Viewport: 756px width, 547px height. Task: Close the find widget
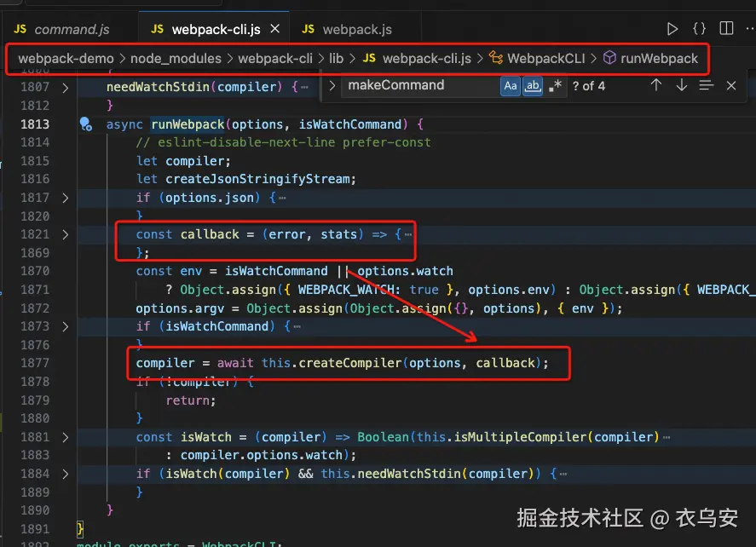pyautogui.click(x=731, y=86)
